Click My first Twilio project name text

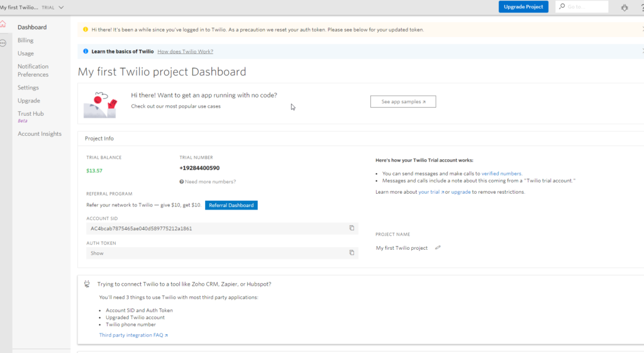402,248
